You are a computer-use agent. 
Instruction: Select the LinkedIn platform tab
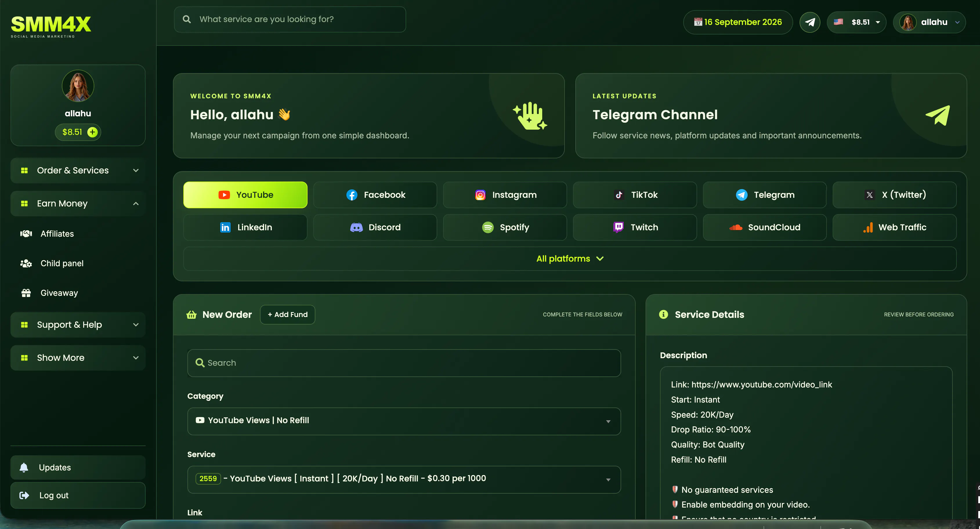245,227
